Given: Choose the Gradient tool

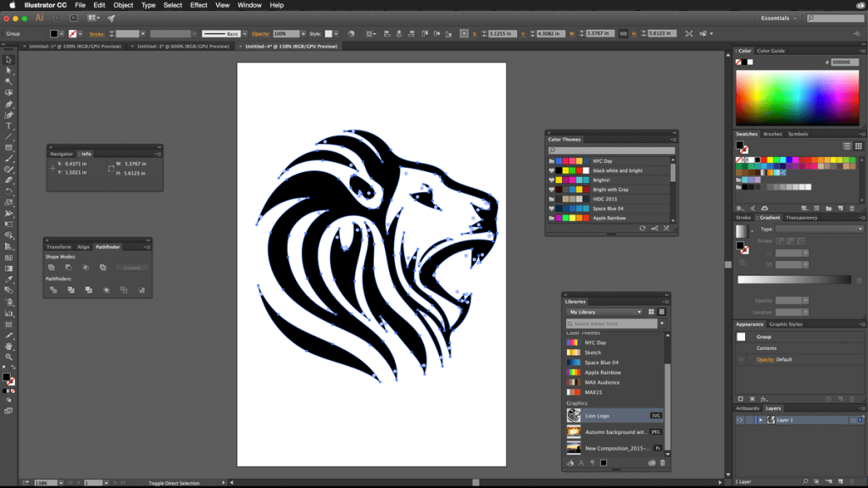Looking at the screenshot, I should (x=8, y=269).
